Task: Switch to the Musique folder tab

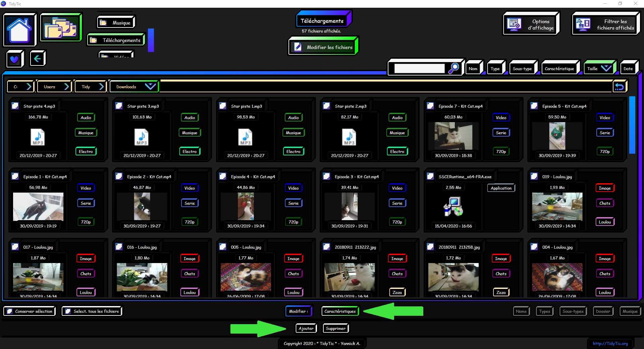Action: click(116, 23)
